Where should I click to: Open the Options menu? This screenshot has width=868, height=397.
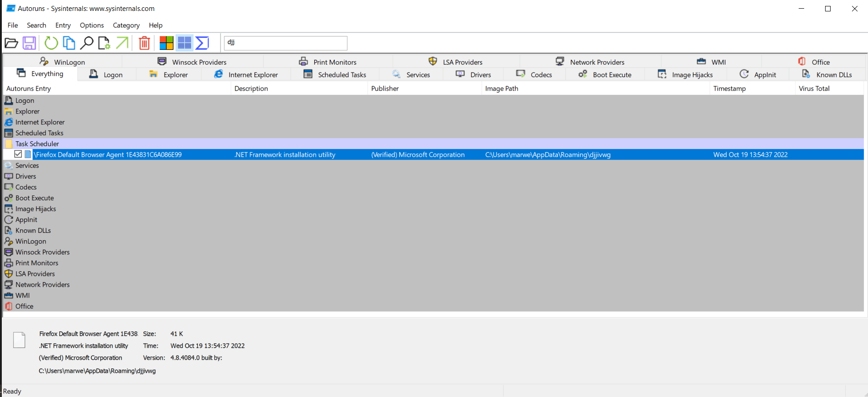[x=92, y=25]
